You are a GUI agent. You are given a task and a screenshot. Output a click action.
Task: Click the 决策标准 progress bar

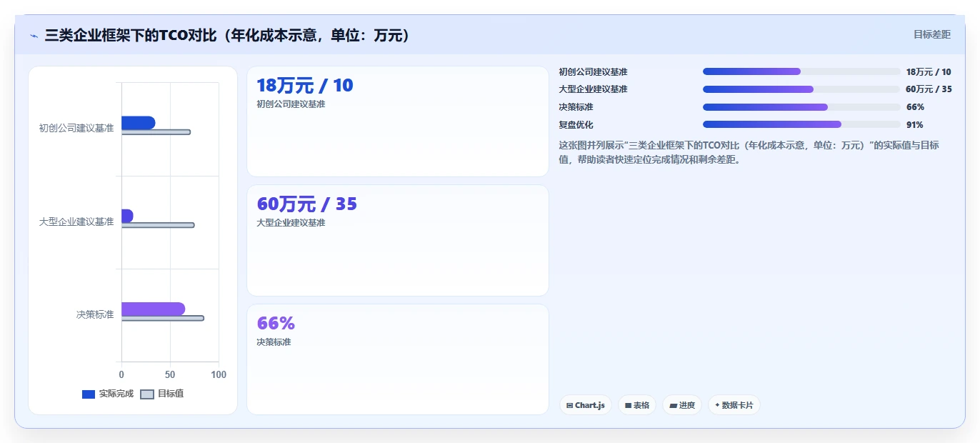coord(801,107)
